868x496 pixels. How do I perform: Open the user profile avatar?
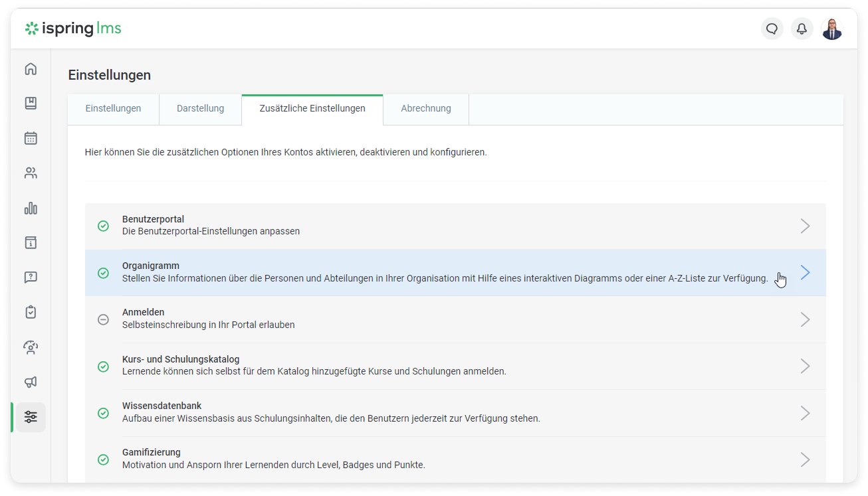pos(831,29)
